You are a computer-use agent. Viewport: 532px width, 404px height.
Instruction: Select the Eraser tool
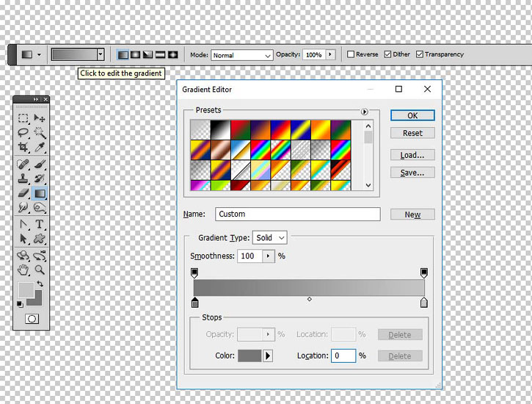23,193
